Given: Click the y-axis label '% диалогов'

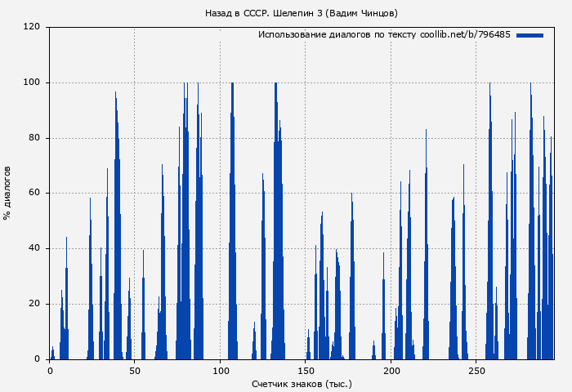Looking at the screenshot, I should (7, 193).
